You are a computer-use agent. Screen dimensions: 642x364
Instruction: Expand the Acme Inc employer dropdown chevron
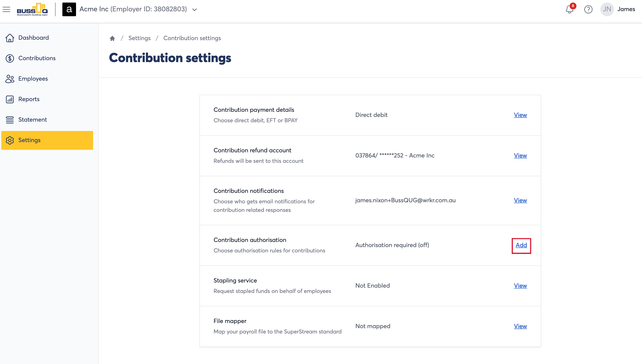click(194, 10)
